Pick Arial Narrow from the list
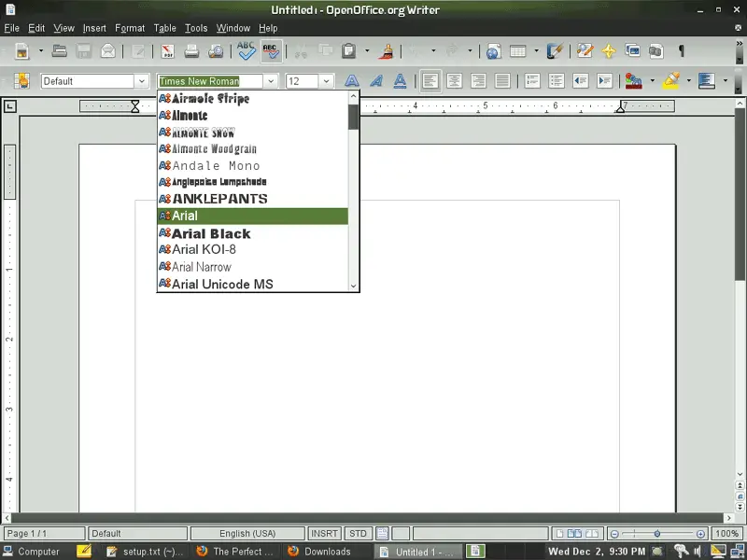 tap(252, 267)
